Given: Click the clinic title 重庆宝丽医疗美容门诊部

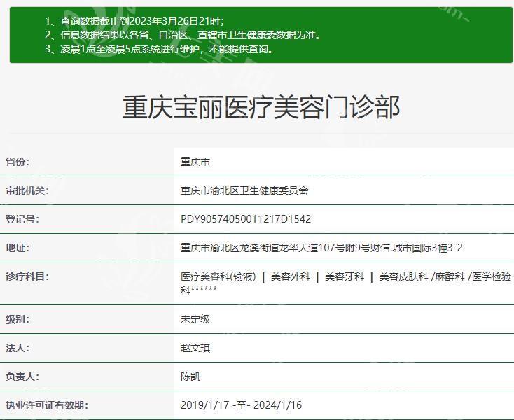Looking at the screenshot, I should (x=261, y=108).
